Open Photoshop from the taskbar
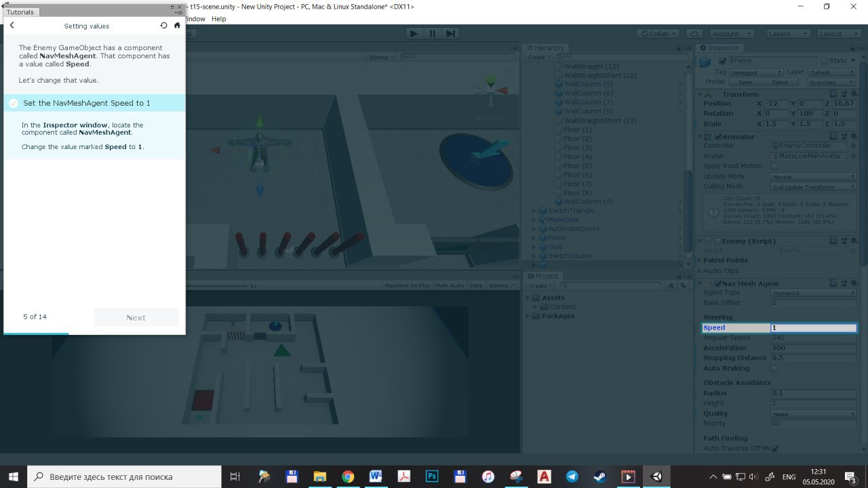 click(x=431, y=476)
